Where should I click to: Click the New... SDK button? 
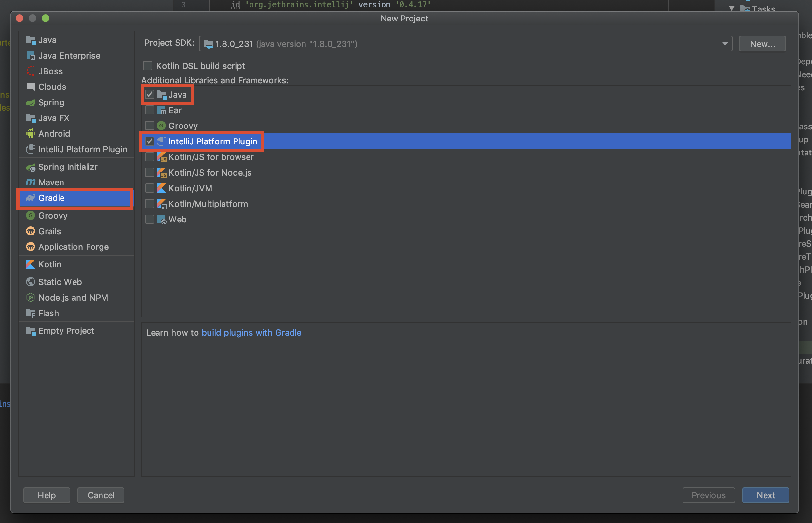point(762,44)
